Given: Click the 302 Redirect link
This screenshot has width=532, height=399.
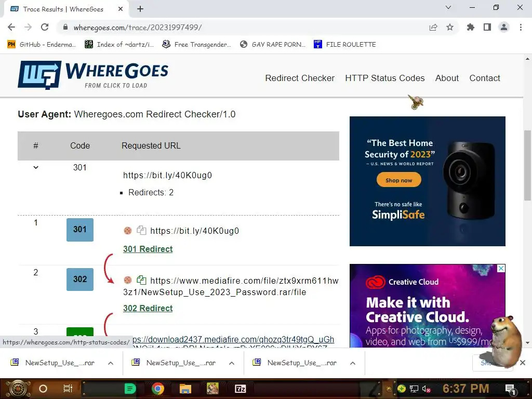Looking at the screenshot, I should (148, 308).
